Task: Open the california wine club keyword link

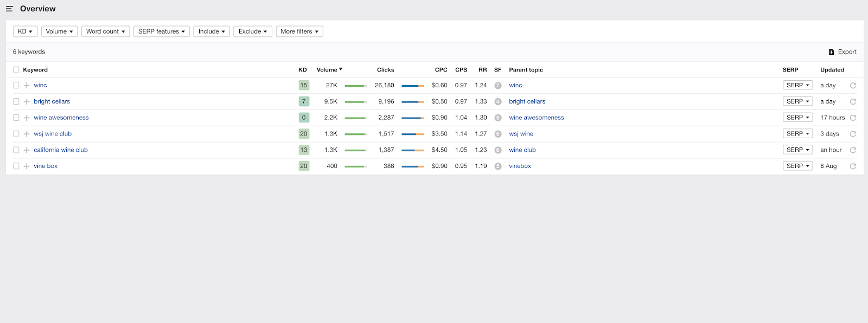Action: coord(61,150)
